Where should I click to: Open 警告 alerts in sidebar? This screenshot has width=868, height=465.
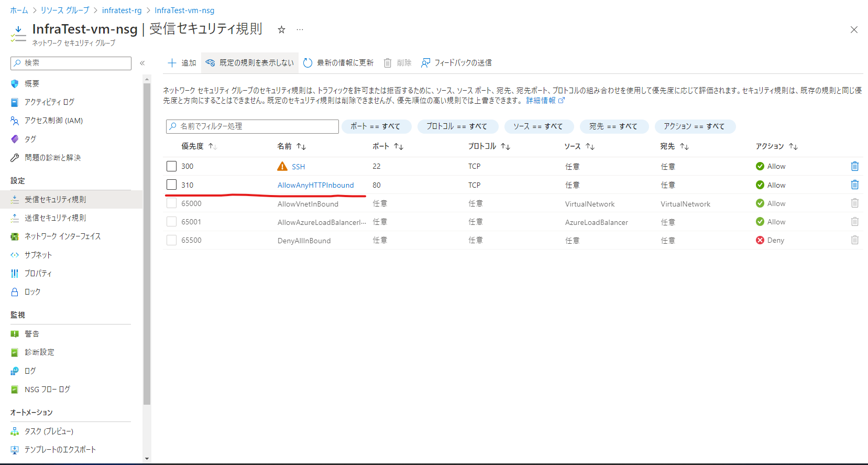(32, 334)
